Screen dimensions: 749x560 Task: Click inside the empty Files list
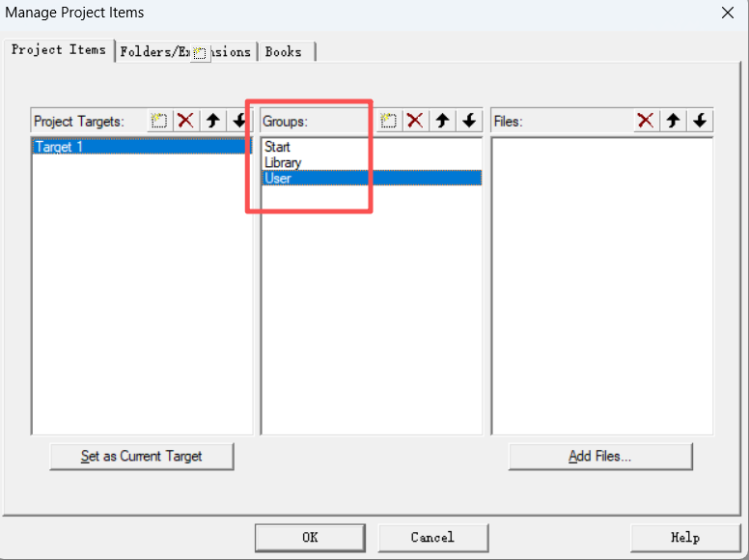click(602, 286)
